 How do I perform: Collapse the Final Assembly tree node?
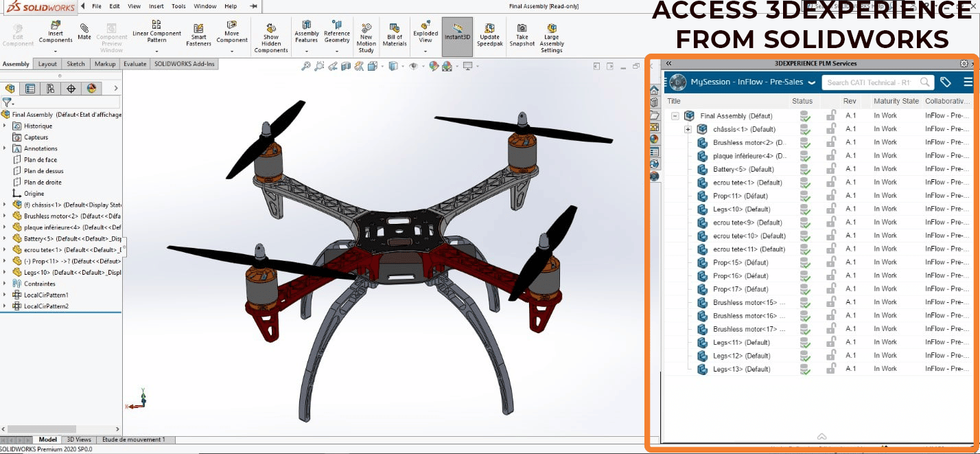pyautogui.click(x=675, y=115)
